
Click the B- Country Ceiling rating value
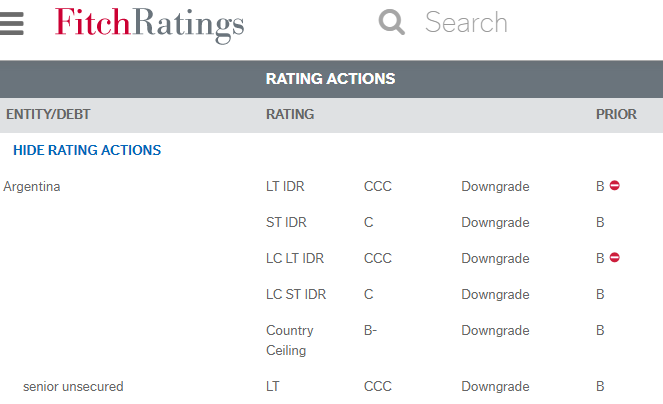click(370, 330)
